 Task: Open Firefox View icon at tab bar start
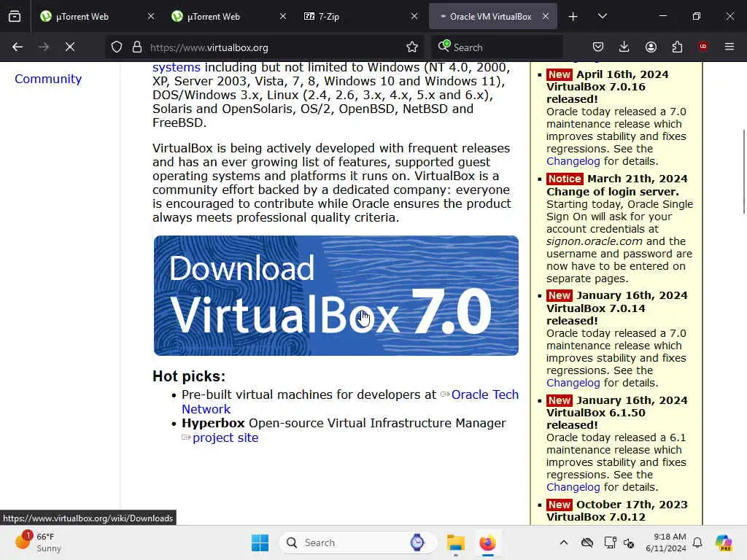pyautogui.click(x=15, y=16)
